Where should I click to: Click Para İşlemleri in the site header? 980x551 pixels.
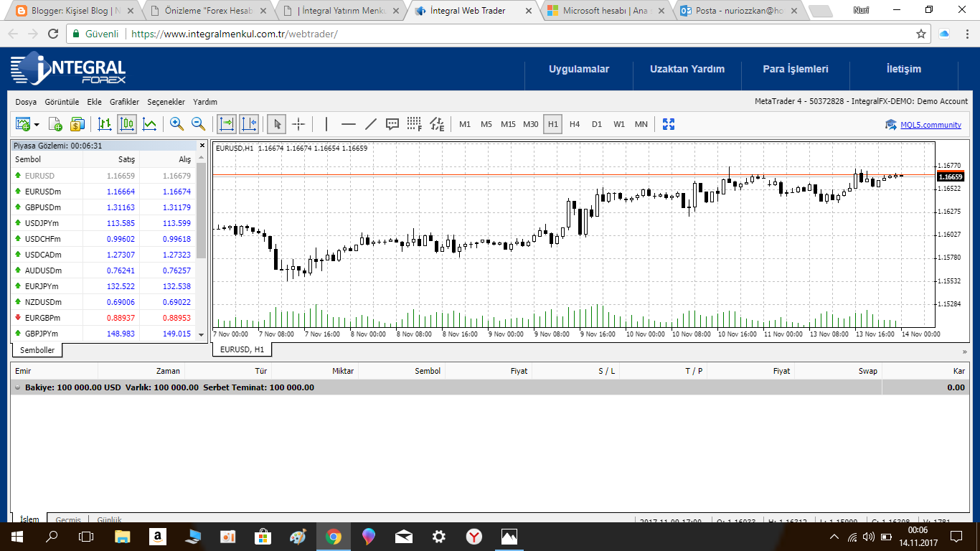click(x=796, y=69)
